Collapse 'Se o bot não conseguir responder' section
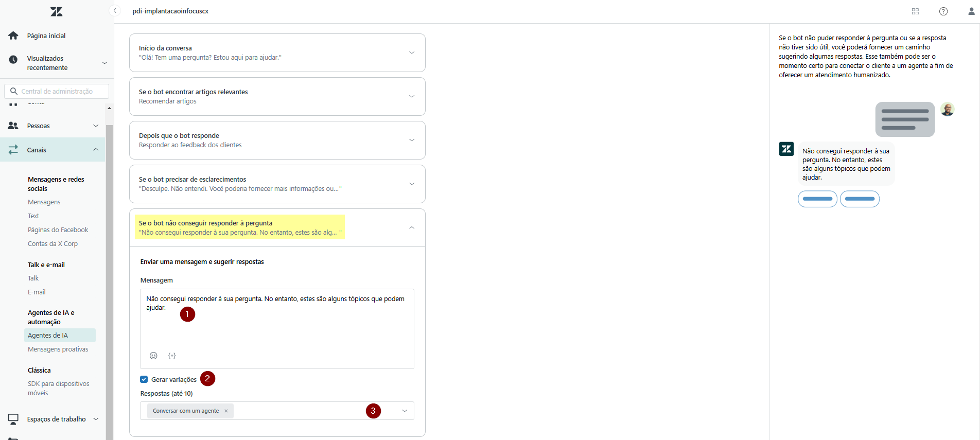 pos(411,227)
